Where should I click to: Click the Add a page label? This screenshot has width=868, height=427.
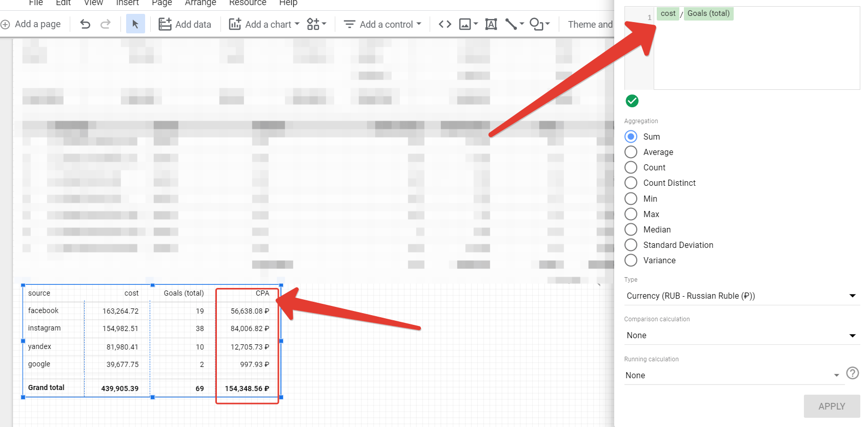click(37, 24)
